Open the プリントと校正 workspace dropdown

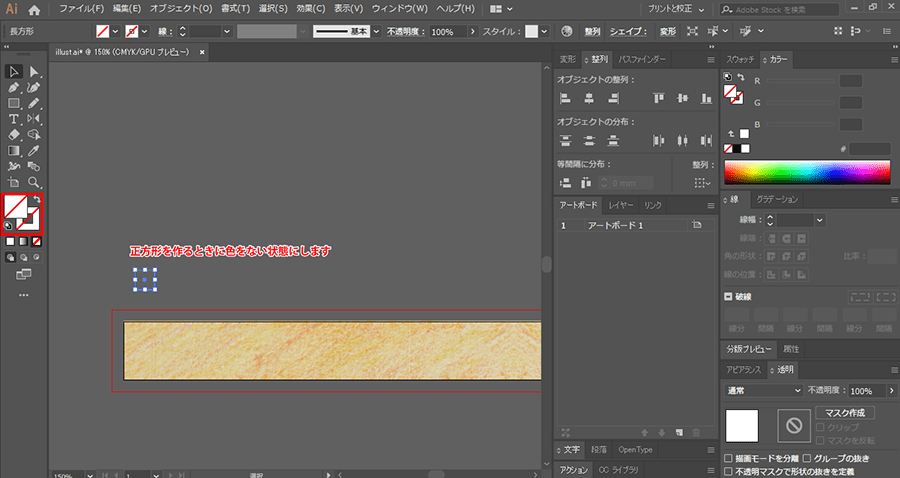676,9
